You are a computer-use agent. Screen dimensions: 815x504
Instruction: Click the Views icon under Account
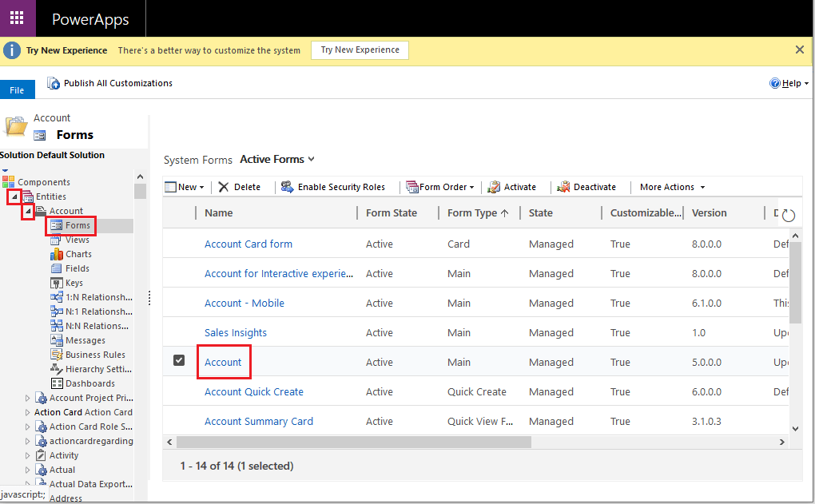[x=56, y=240]
